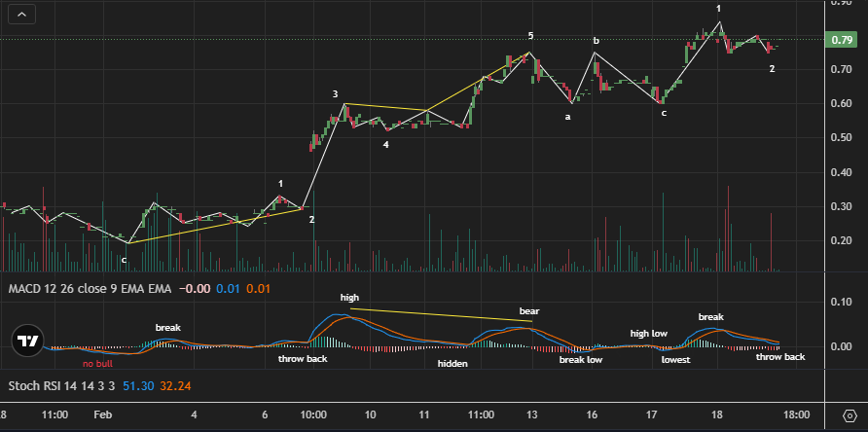Image resolution: width=868 pixels, height=432 pixels.
Task: Click the "17" date on the time axis
Action: (x=652, y=414)
